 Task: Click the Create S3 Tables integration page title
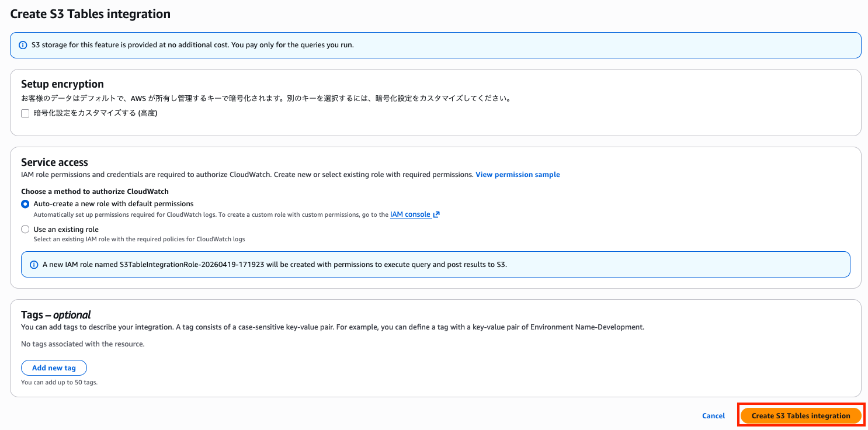91,14
